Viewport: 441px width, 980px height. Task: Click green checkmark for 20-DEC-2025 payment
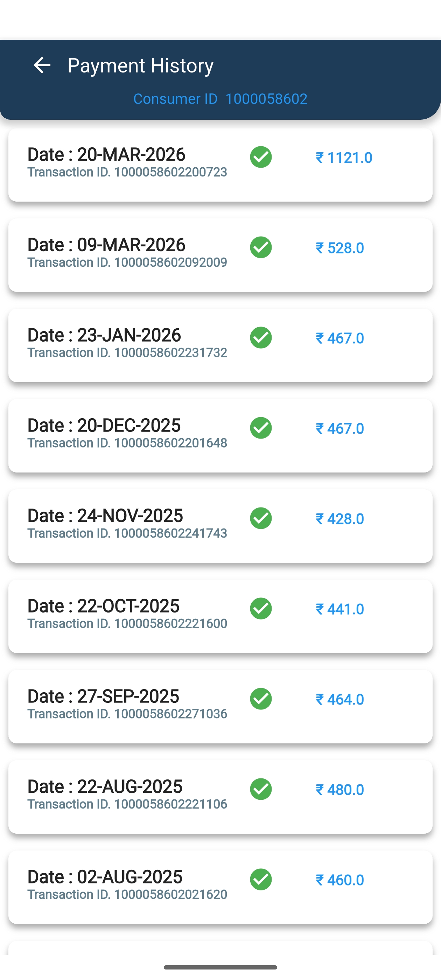pos(261,428)
